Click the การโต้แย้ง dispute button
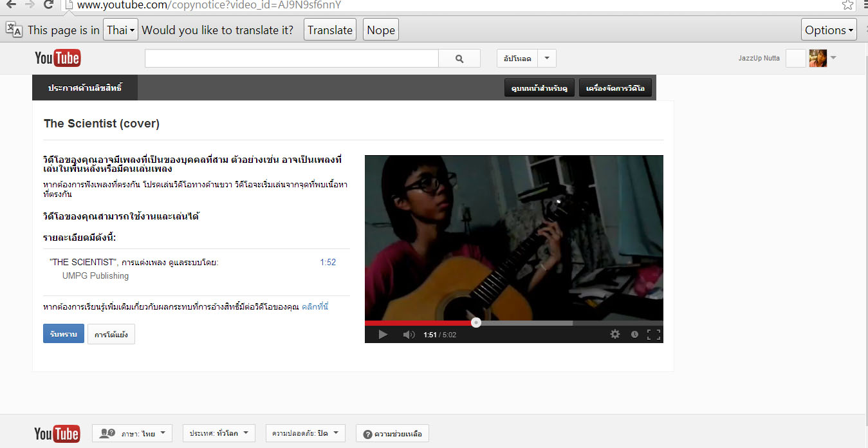The image size is (868, 448). click(111, 334)
